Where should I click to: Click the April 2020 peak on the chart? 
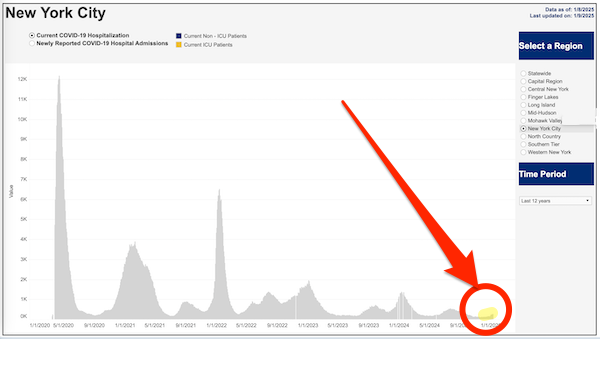coord(59,78)
